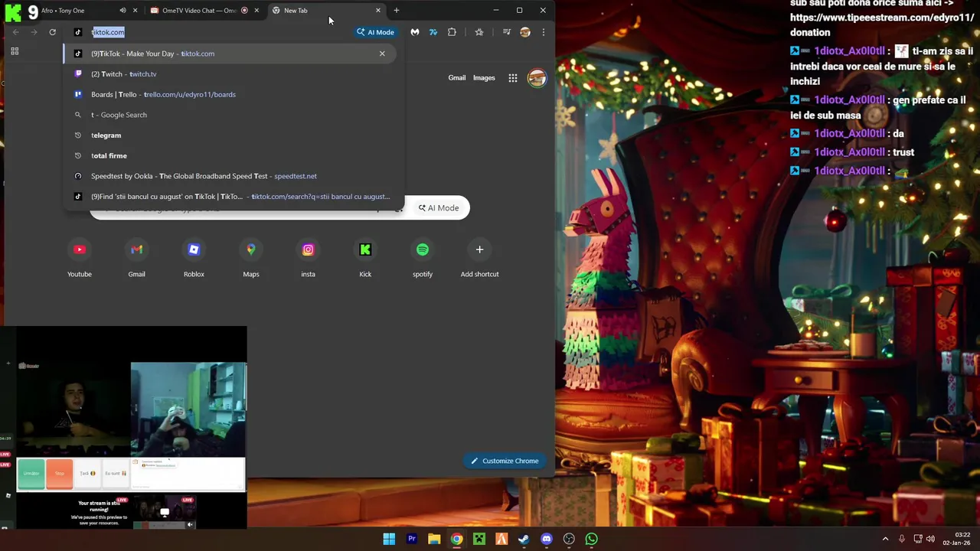
Task: Open the Extensions puzzle menu
Action: coord(452,32)
